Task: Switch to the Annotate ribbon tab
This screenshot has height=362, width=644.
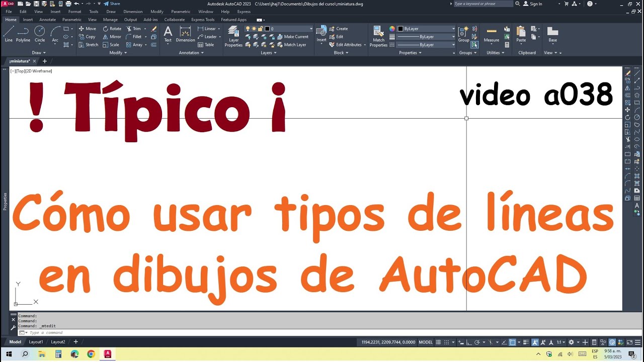Action: click(x=48, y=20)
